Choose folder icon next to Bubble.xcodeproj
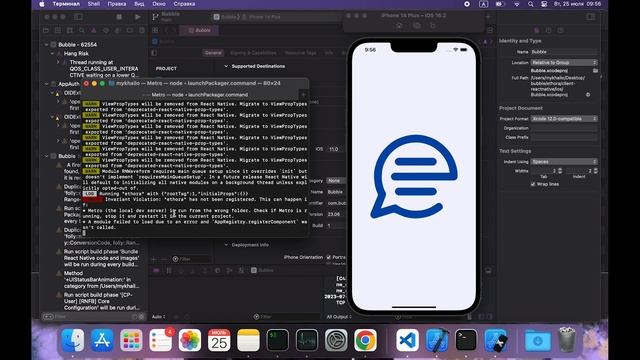640x360 pixels. point(595,71)
